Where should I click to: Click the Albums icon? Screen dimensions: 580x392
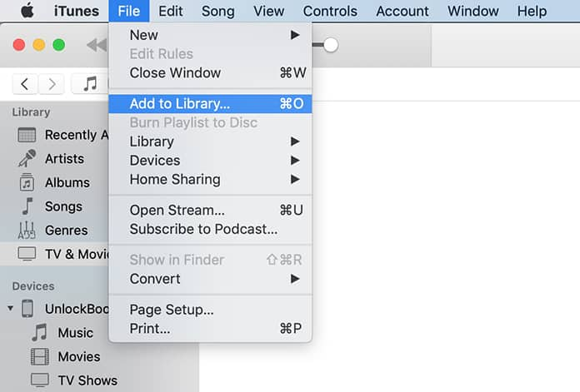tap(27, 182)
